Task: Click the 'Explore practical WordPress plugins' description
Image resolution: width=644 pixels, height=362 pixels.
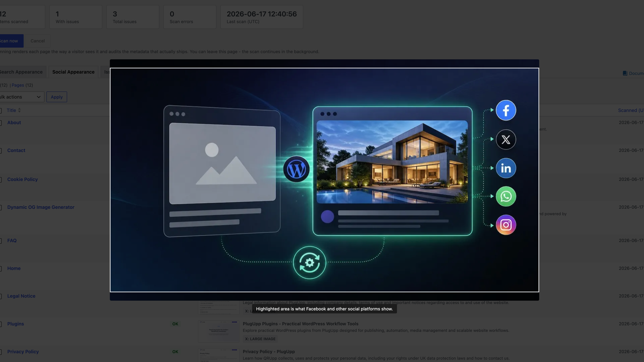Action: (376, 330)
